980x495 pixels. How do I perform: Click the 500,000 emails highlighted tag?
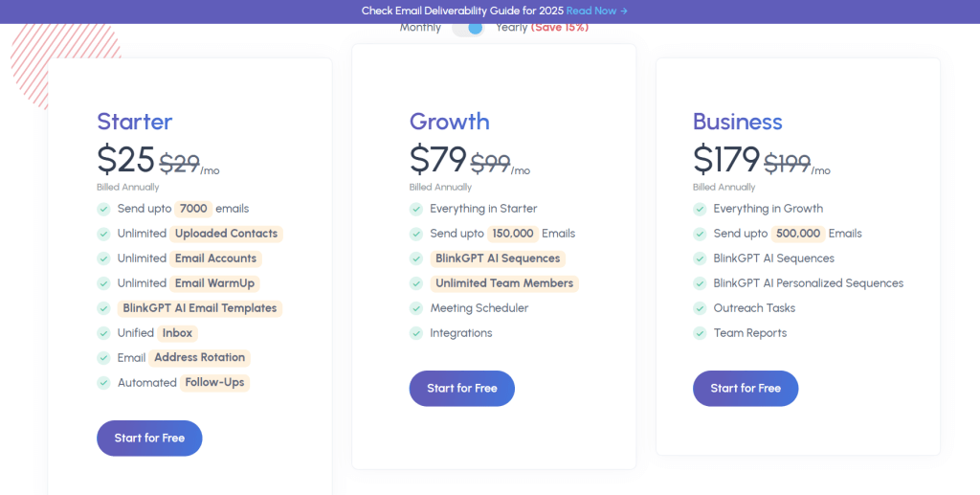coord(798,234)
